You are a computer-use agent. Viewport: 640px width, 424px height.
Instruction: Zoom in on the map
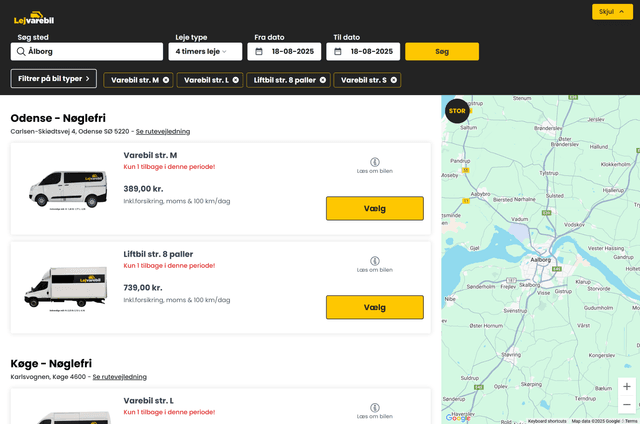point(627,386)
